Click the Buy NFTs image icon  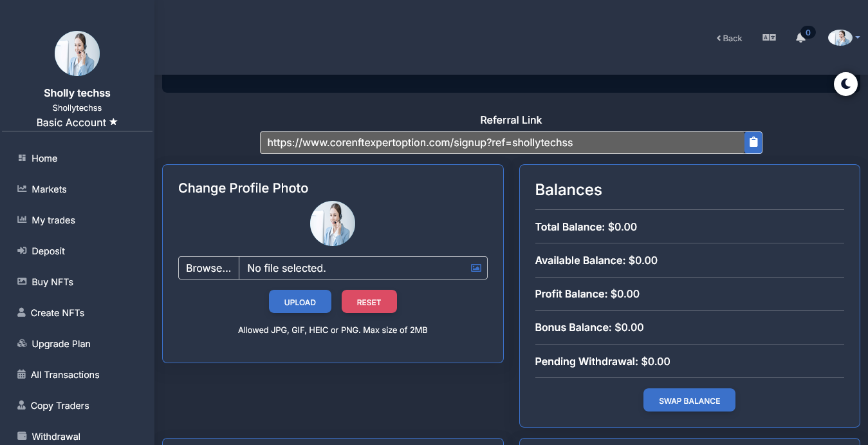pyautogui.click(x=22, y=282)
